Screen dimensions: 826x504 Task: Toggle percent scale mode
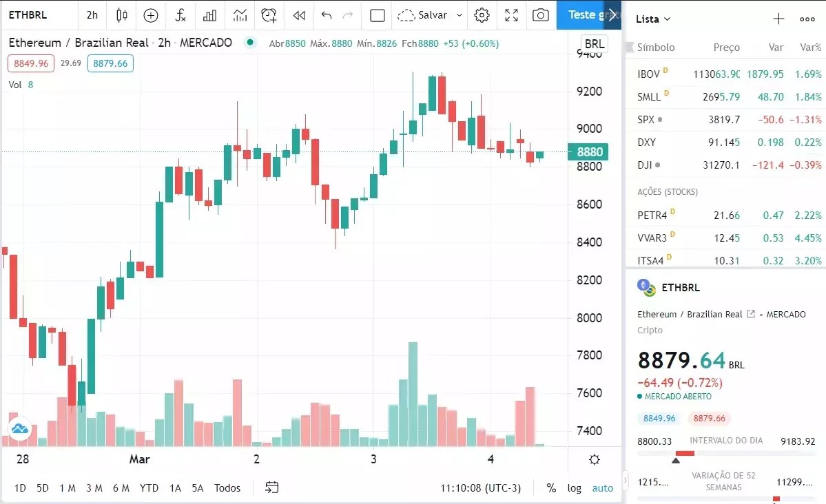click(x=551, y=487)
